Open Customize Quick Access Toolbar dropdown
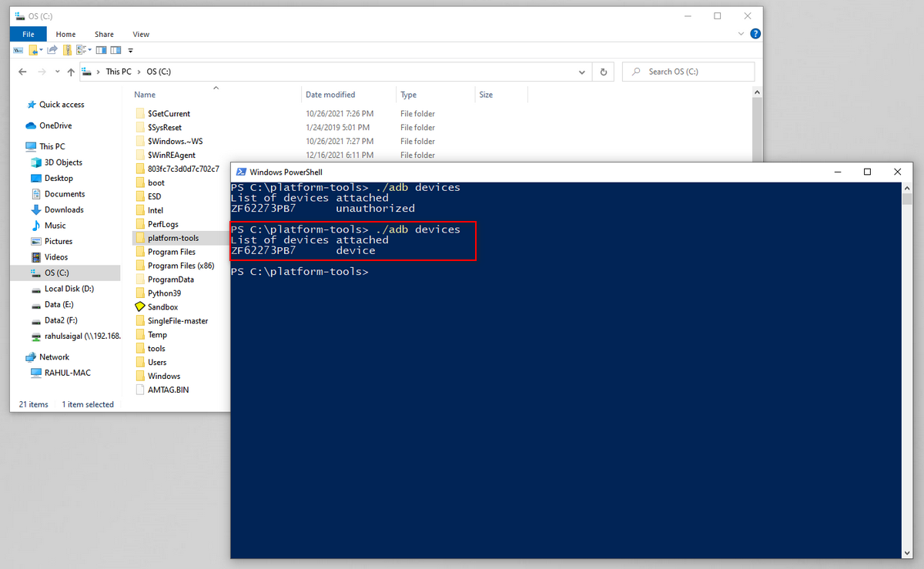This screenshot has width=924, height=569. (x=130, y=51)
